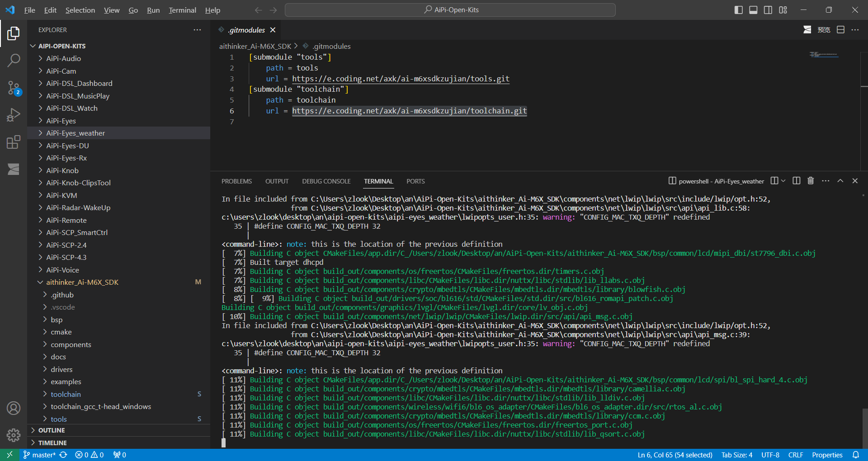Expand the OUTLINE section

tap(118, 430)
